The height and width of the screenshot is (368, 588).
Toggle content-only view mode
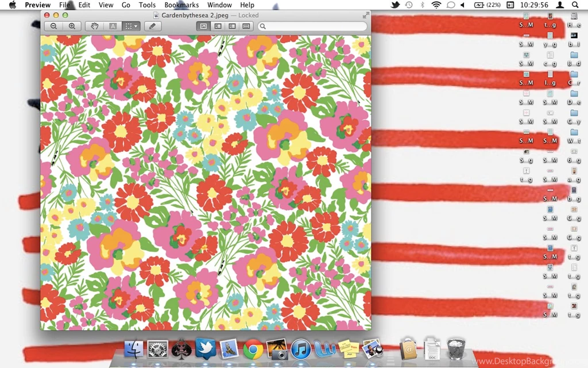[203, 26]
